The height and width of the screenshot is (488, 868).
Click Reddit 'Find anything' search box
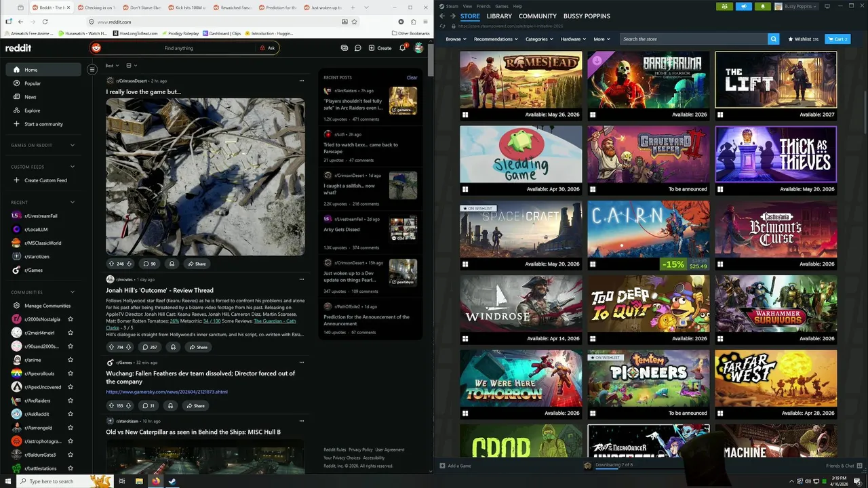178,48
